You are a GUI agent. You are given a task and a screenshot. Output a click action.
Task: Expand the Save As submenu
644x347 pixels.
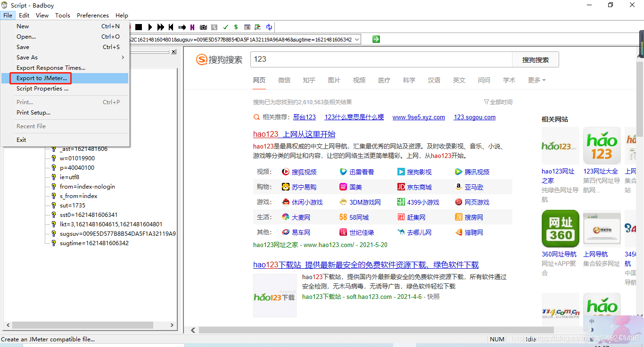(x=65, y=58)
